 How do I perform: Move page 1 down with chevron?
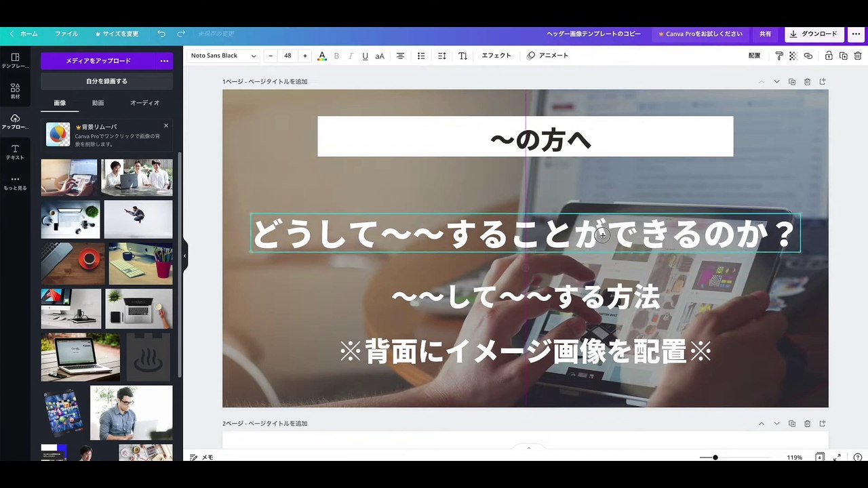[x=776, y=82]
